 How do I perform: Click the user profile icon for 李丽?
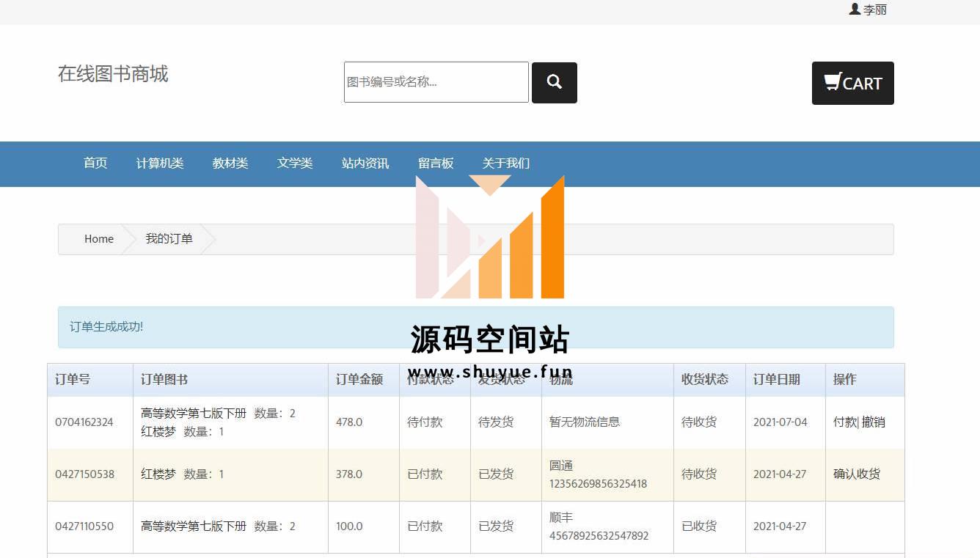pos(855,10)
